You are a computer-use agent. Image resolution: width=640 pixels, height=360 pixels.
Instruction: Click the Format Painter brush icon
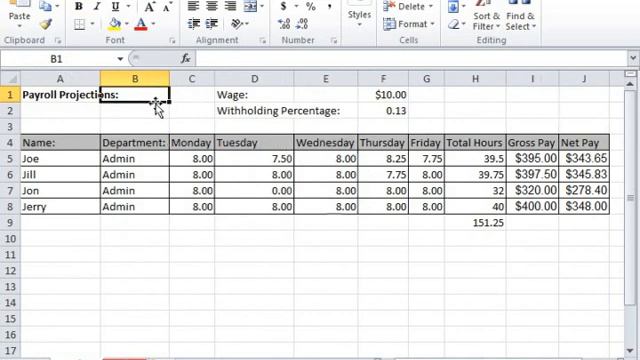(46, 24)
